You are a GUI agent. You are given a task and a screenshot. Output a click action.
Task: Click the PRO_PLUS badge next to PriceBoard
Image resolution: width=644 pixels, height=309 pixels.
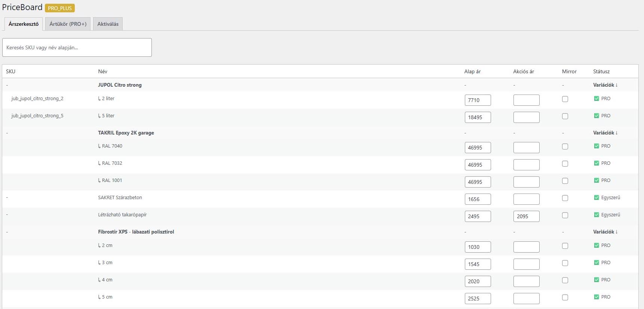60,8
